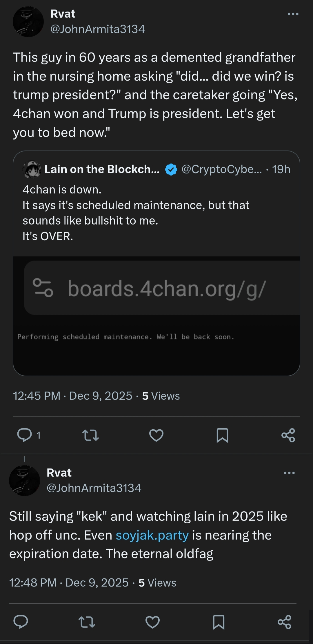Repost the tweet about "kek" and lain
This screenshot has height=644, width=313.
point(87,622)
